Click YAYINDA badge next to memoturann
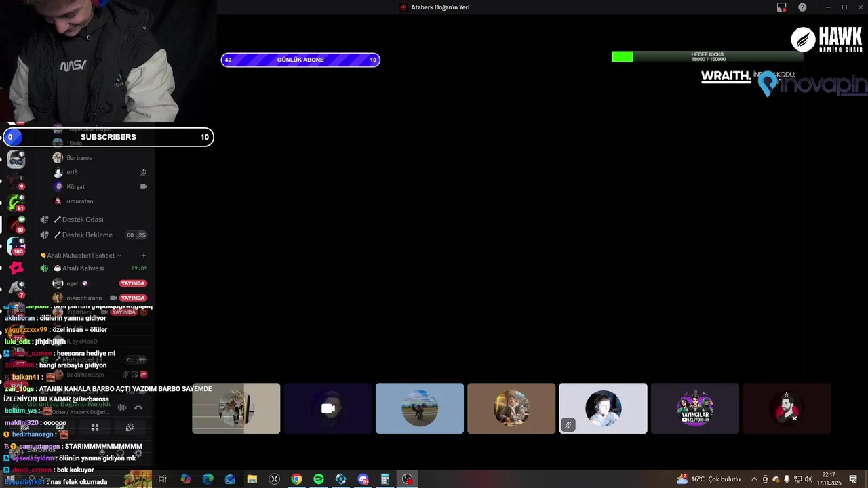 click(133, 298)
